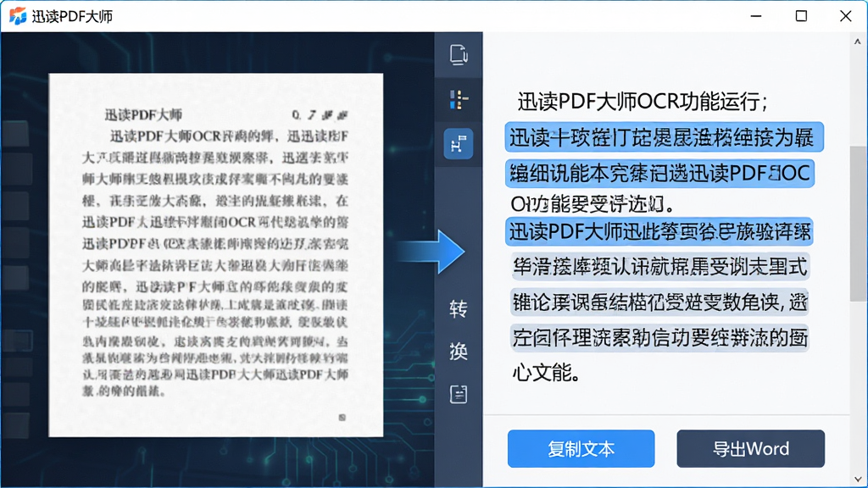
Task: Click the document icon below 转换
Action: (x=459, y=394)
